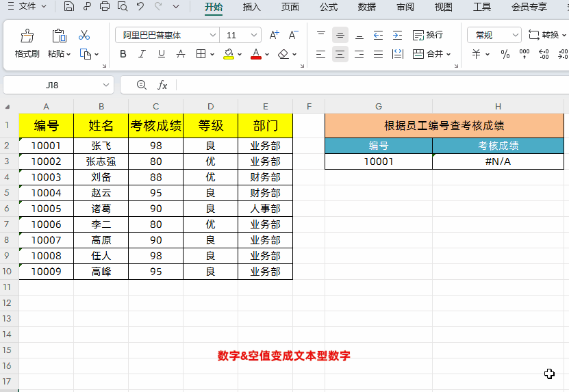569x392 pixels.
Task: Toggle vertical middle alignment
Action: (340, 35)
